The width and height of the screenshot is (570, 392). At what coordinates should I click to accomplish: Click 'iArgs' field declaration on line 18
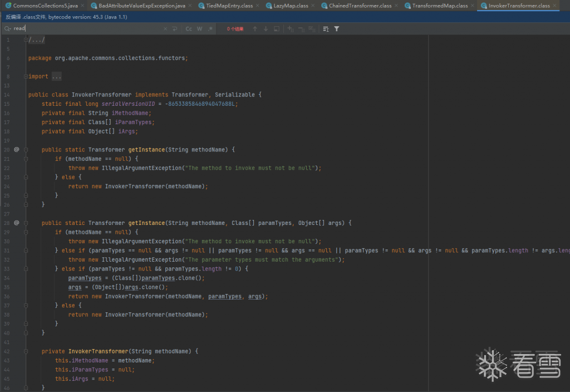coord(126,131)
